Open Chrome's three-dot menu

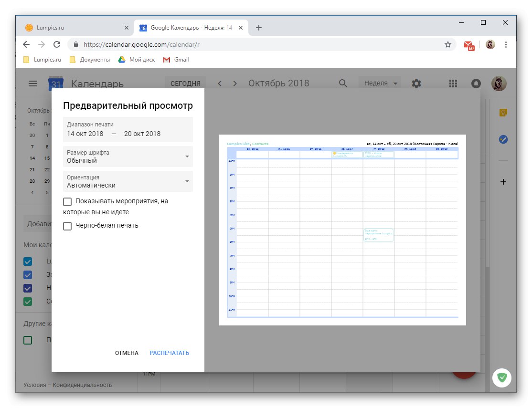tap(506, 44)
